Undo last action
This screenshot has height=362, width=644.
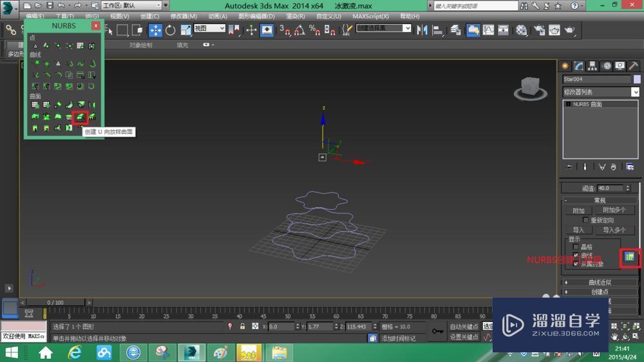(x=61, y=5)
